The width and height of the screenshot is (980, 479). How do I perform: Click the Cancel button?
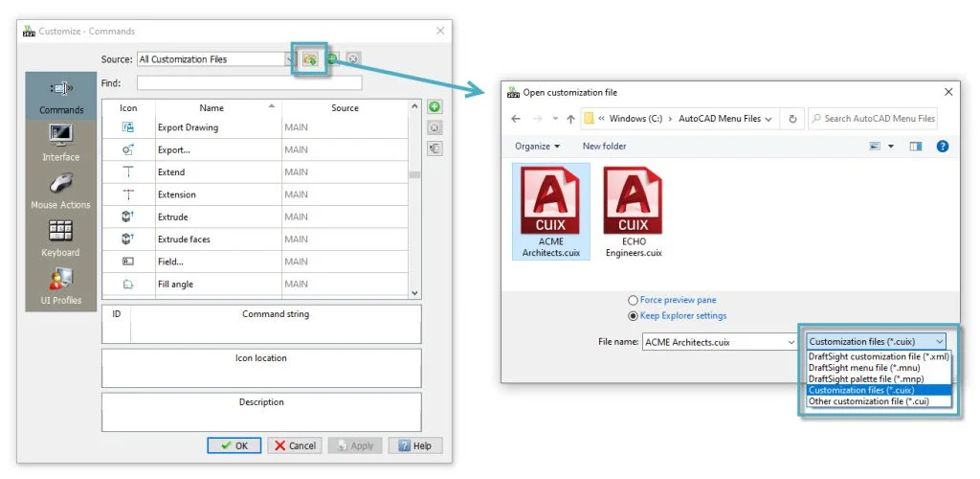point(294,445)
